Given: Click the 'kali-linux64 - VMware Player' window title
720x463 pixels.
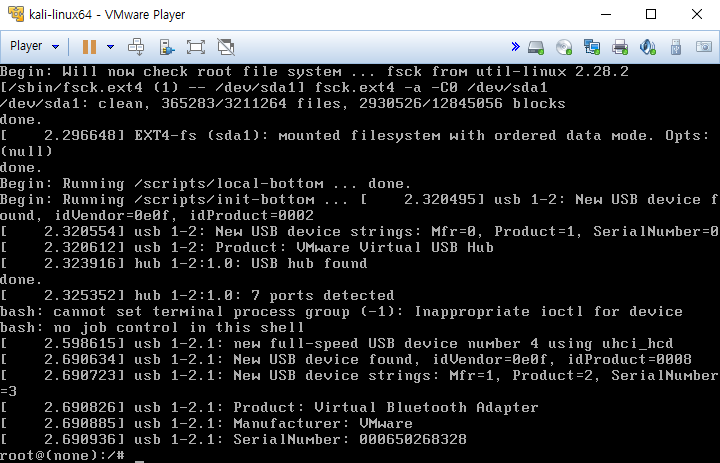Looking at the screenshot, I should tap(107, 15).
